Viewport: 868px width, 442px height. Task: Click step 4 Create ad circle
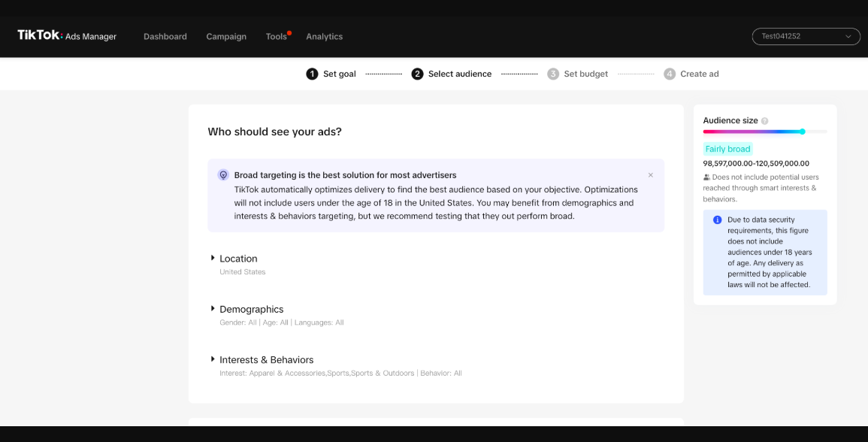(670, 74)
